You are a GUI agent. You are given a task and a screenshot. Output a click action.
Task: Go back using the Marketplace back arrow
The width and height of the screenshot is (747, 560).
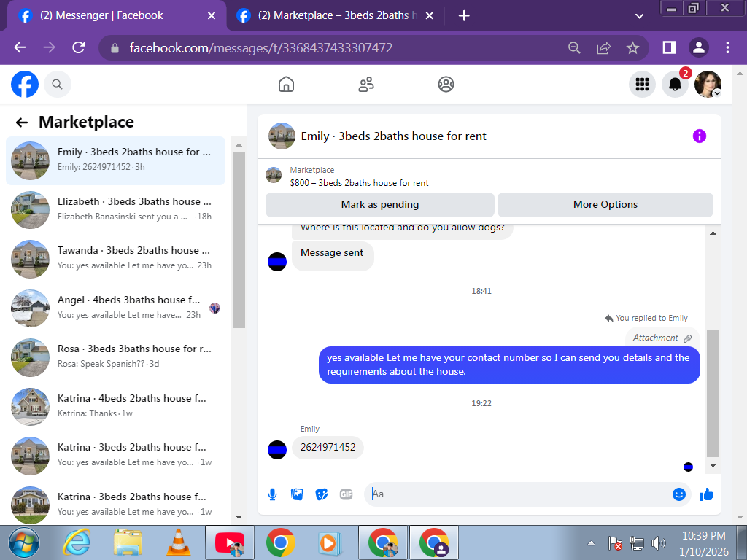coord(21,122)
